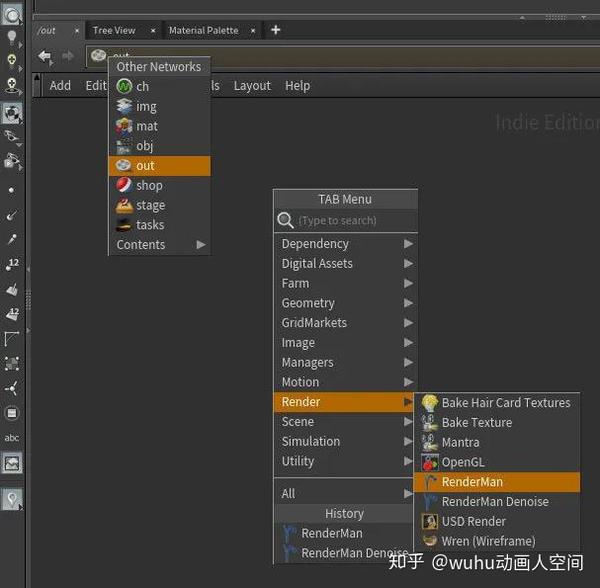Click the out network icon in path bar
Viewport: 600px width, 588px height.
click(98, 56)
